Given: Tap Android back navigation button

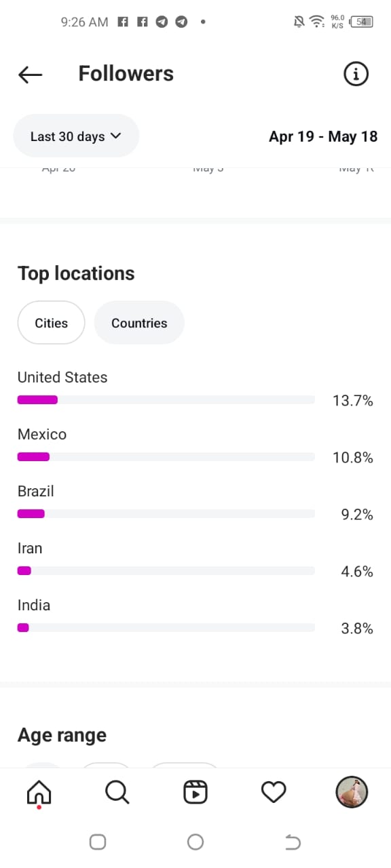Looking at the screenshot, I should pos(293,842).
